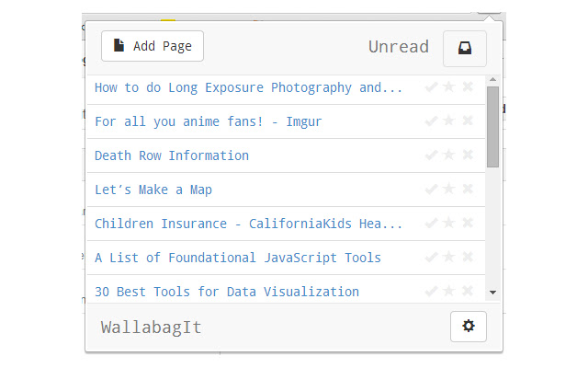This screenshot has height=368, width=588.
Task: Remove the anime fans Imgur article
Action: coord(468,121)
